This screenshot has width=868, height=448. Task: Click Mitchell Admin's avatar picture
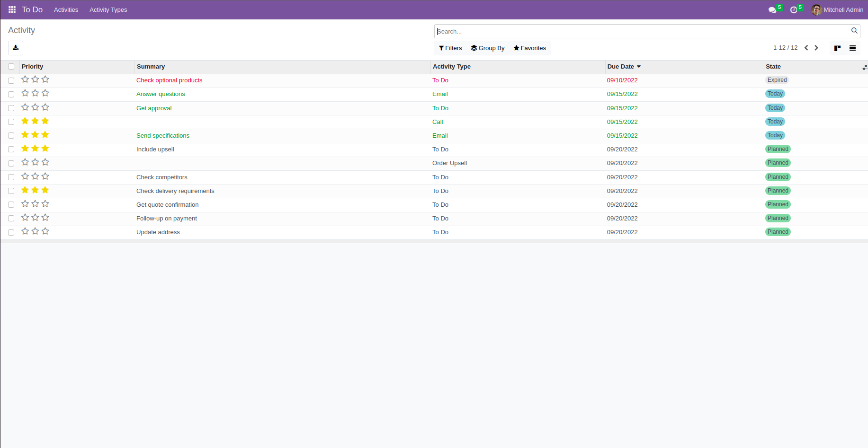(816, 10)
